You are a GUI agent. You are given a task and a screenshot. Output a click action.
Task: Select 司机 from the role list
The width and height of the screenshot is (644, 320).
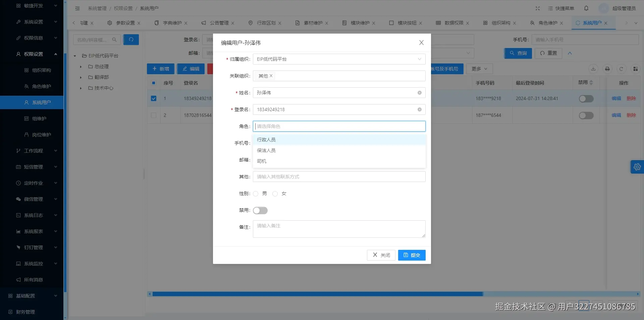tap(339, 161)
